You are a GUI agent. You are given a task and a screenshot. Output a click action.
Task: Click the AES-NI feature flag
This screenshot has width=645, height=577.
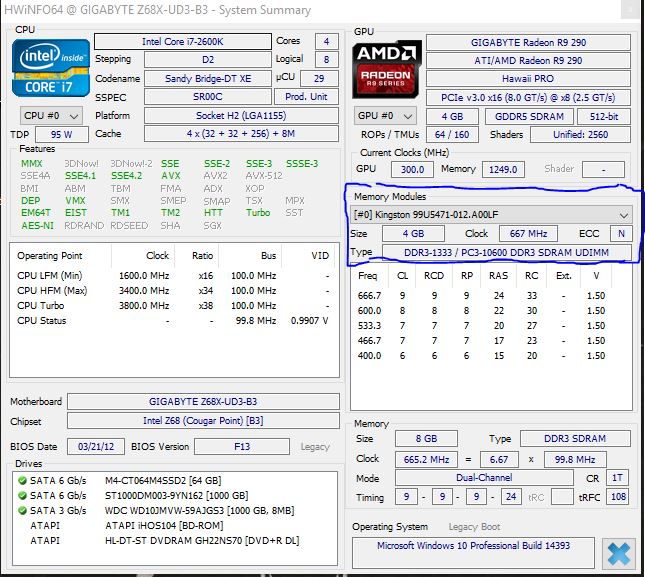click(x=37, y=226)
